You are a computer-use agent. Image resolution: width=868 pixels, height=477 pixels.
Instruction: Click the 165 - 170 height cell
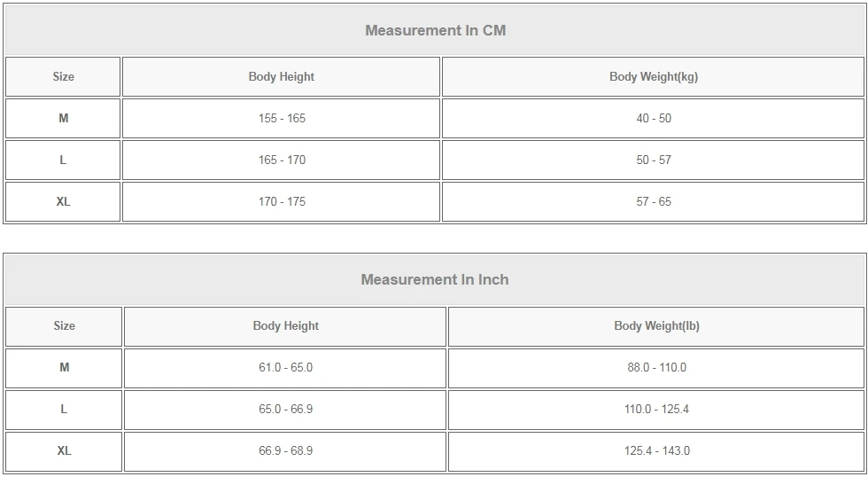[x=282, y=160]
